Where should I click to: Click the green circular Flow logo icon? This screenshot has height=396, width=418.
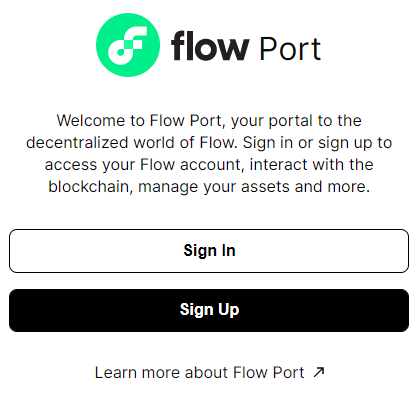coord(128,45)
